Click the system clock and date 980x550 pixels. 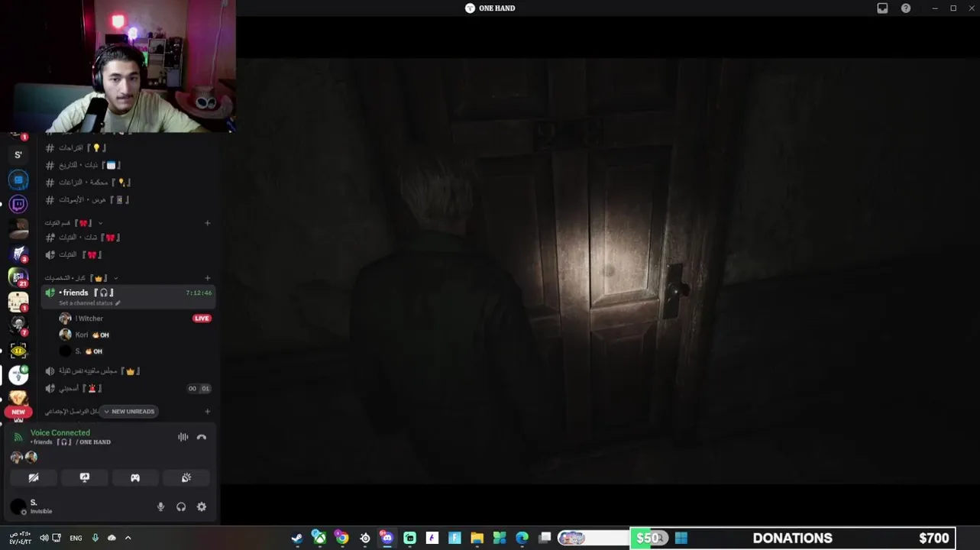click(21, 538)
